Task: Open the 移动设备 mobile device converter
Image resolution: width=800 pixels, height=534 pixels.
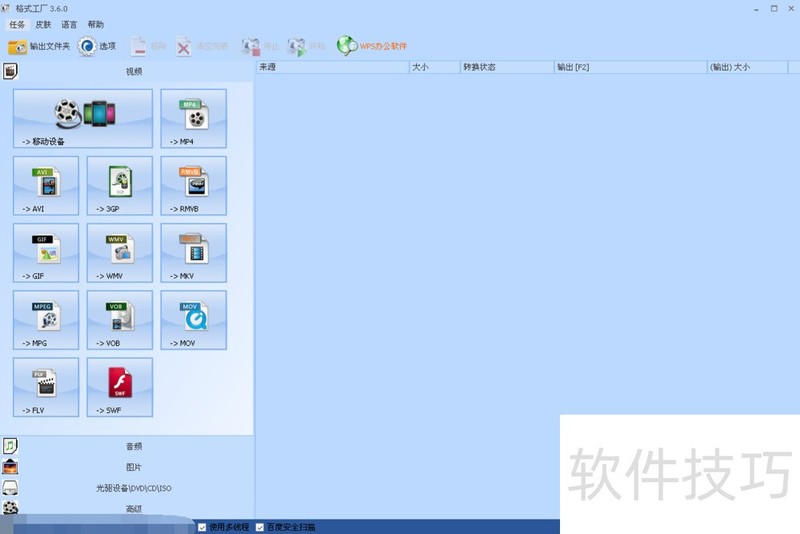Action: click(83, 118)
